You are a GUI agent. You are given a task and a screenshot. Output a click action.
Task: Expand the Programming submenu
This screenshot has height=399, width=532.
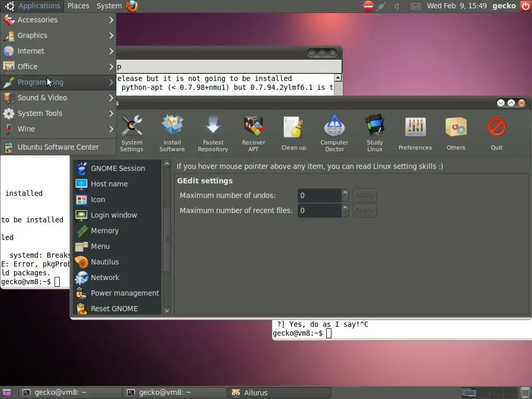pyautogui.click(x=58, y=82)
